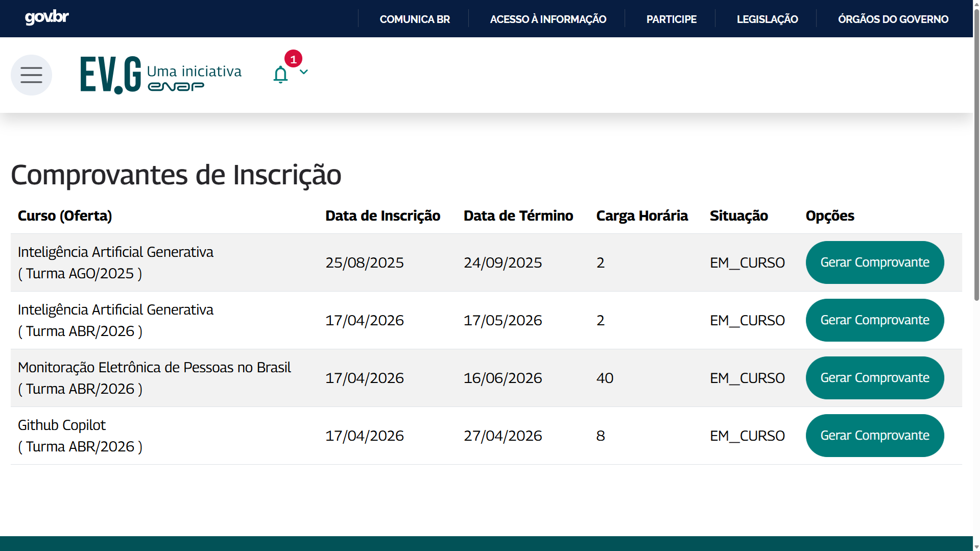Click the 25/08/2025 enrollment date
This screenshot has width=980, height=551.
point(365,262)
